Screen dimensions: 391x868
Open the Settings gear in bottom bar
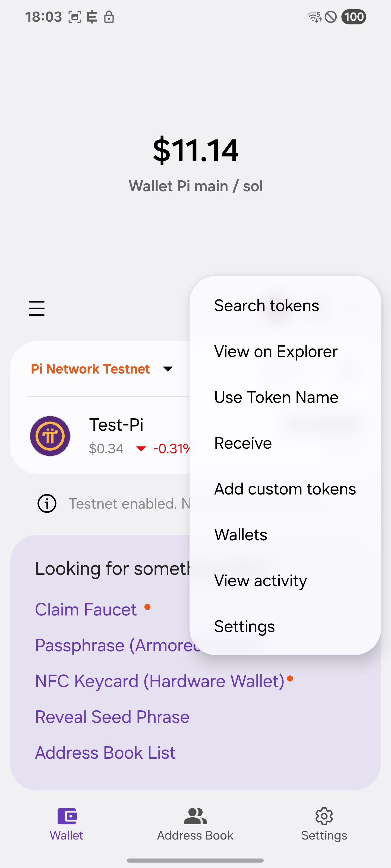(324, 816)
